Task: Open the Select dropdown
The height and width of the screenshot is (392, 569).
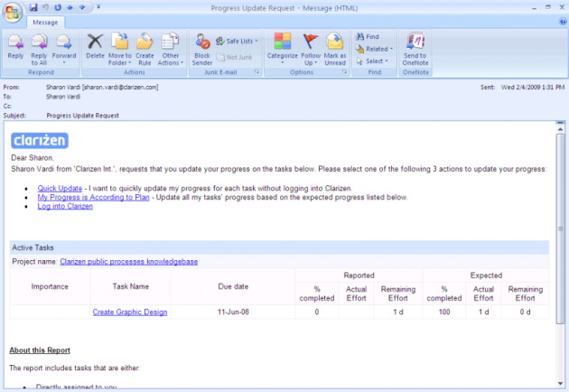Action: (x=372, y=61)
